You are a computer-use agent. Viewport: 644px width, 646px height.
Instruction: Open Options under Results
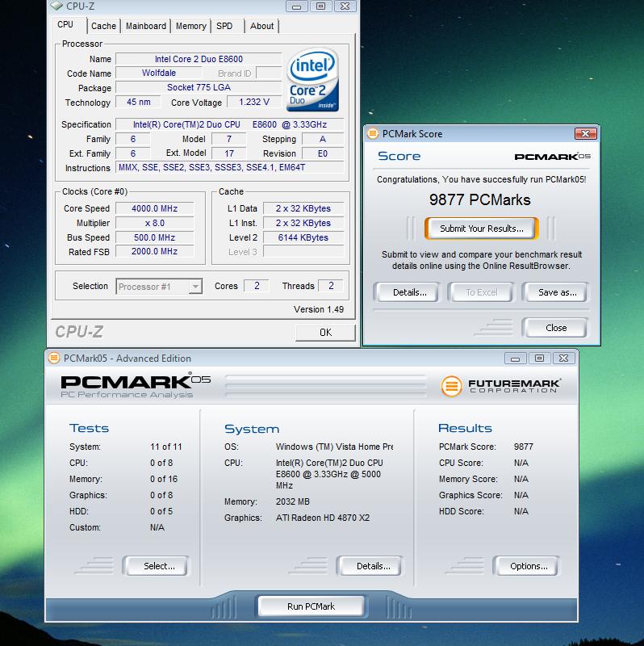tap(526, 566)
